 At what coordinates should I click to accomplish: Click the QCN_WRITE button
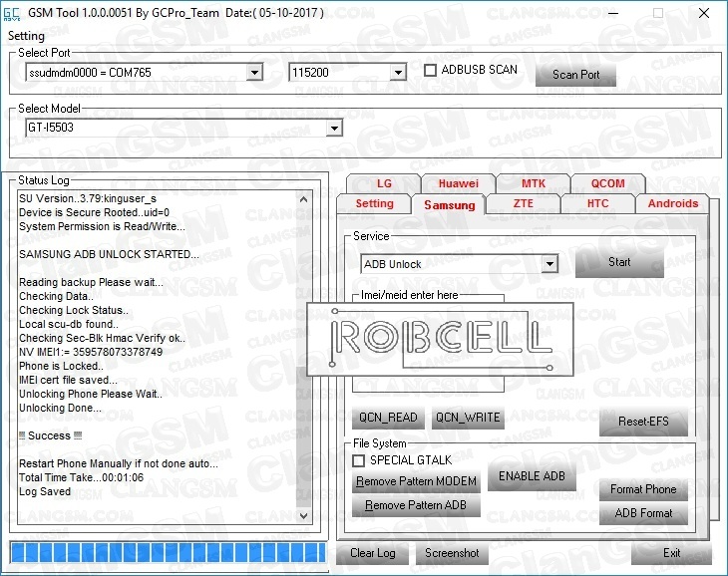pyautogui.click(x=468, y=418)
